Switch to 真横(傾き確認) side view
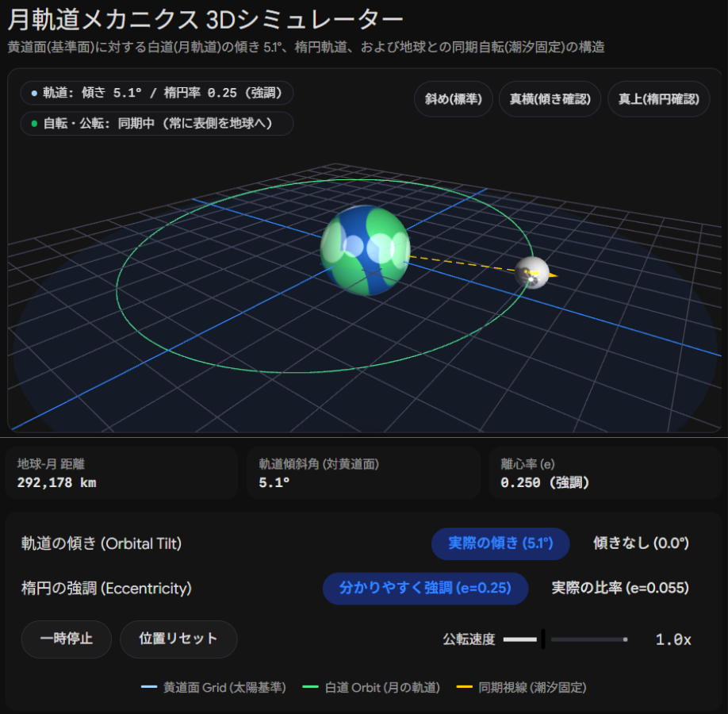This screenshot has height=714, width=728. point(550,99)
